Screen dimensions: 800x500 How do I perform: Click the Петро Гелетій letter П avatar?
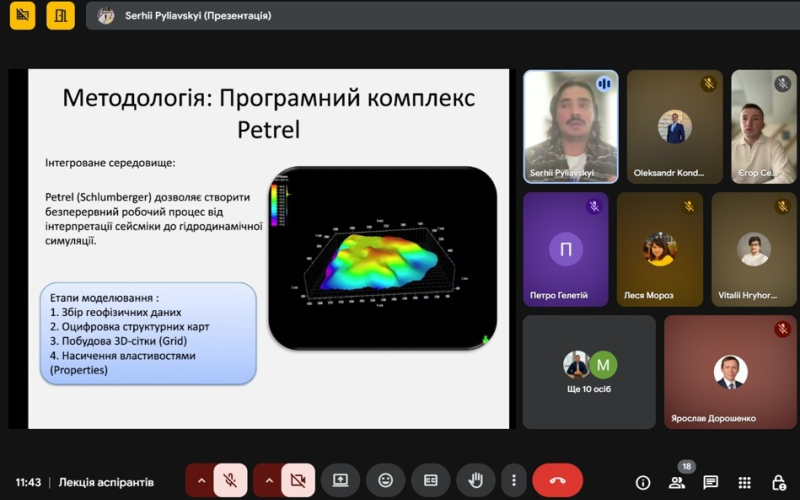(x=566, y=249)
